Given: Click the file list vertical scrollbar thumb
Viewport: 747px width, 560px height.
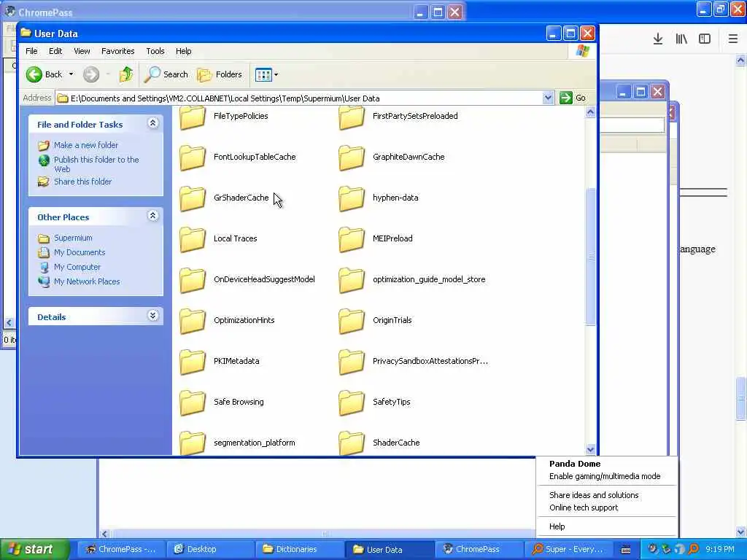Looking at the screenshot, I should point(590,257).
